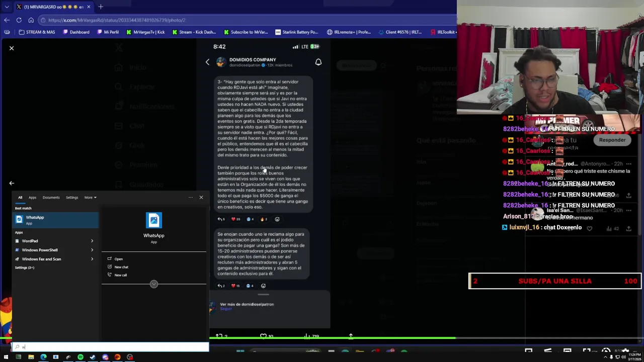
Task: Open IRLremote+ bookmark
Action: coord(349,32)
